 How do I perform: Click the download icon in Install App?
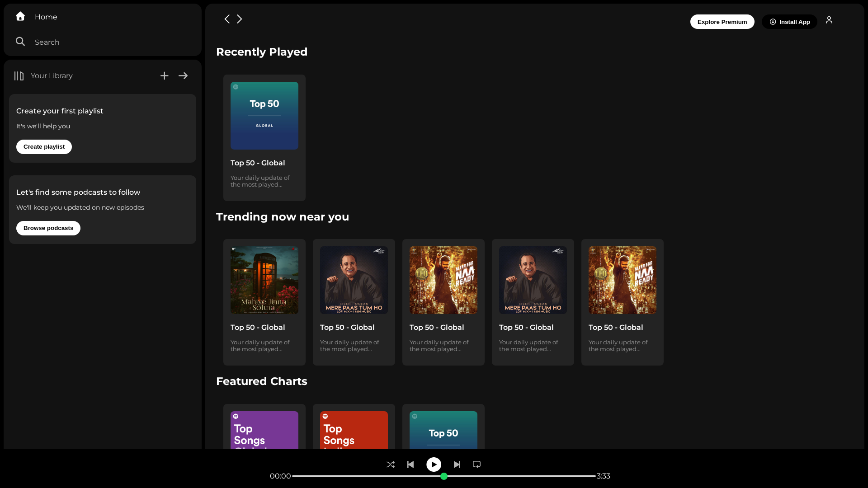(x=773, y=22)
